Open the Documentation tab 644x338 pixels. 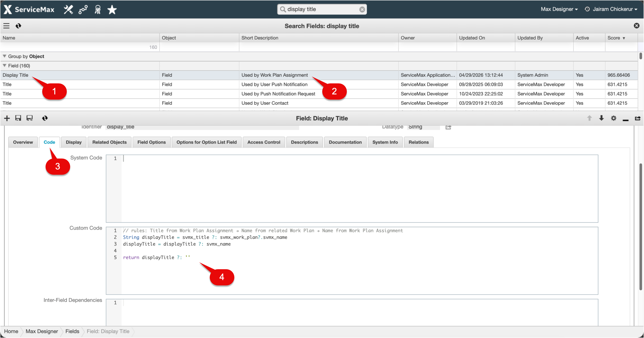[x=345, y=142]
